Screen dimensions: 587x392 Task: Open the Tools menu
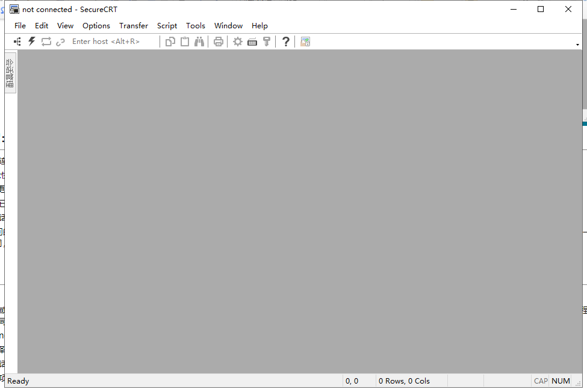196,25
